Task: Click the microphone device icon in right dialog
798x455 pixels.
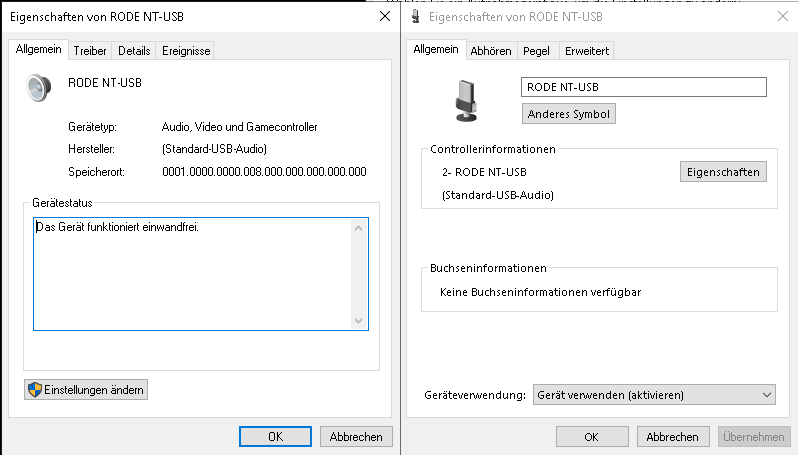Action: (x=466, y=101)
